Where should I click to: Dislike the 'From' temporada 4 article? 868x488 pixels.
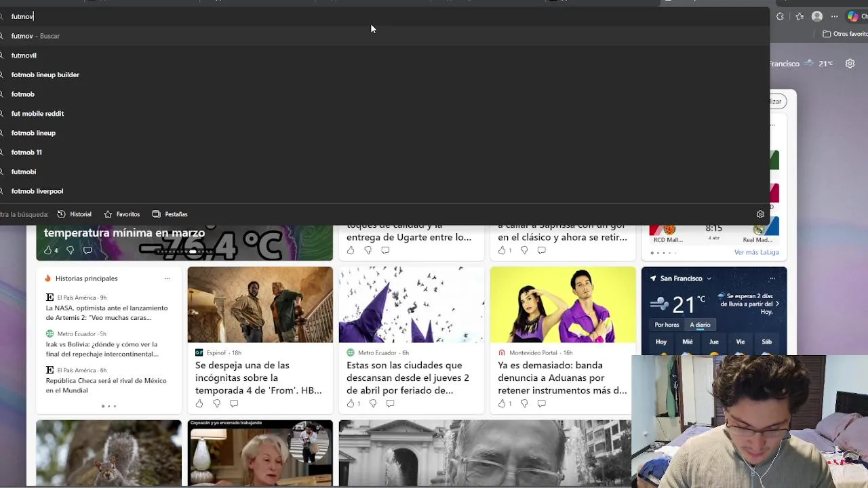(216, 403)
